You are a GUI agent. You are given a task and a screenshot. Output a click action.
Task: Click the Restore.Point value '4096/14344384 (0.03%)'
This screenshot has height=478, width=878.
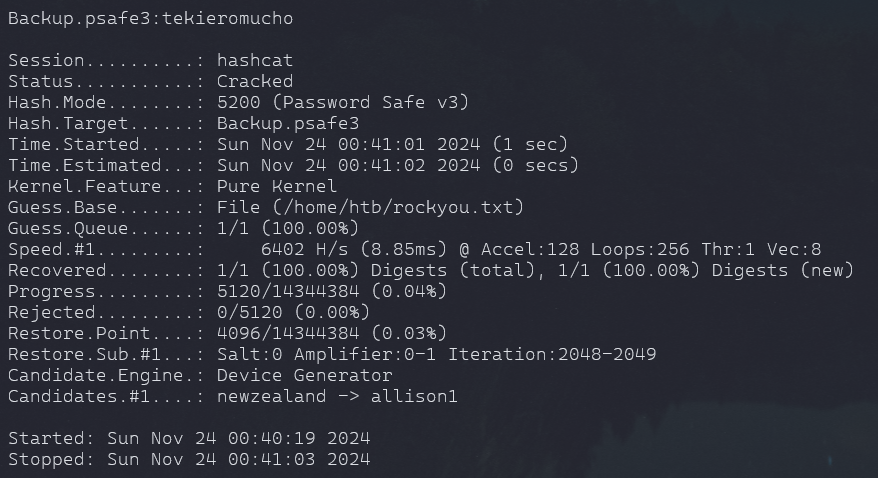coord(332,333)
